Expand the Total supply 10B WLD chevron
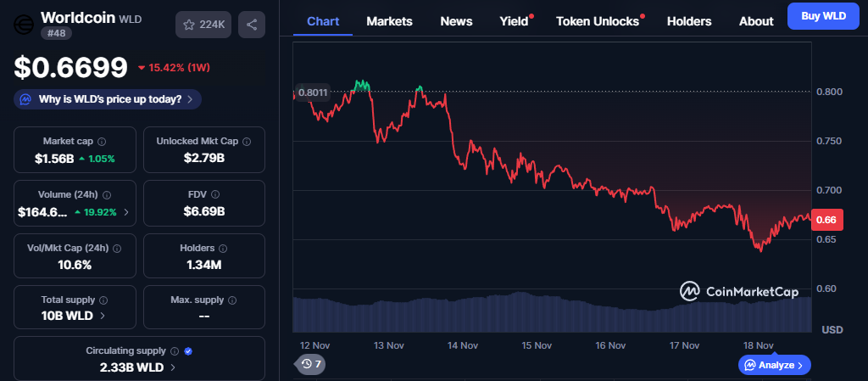Screen dimensions: 868x381 pyautogui.click(x=103, y=316)
